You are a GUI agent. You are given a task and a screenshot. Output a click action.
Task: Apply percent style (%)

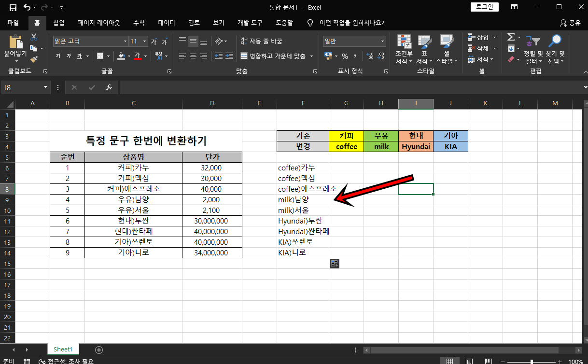click(345, 56)
